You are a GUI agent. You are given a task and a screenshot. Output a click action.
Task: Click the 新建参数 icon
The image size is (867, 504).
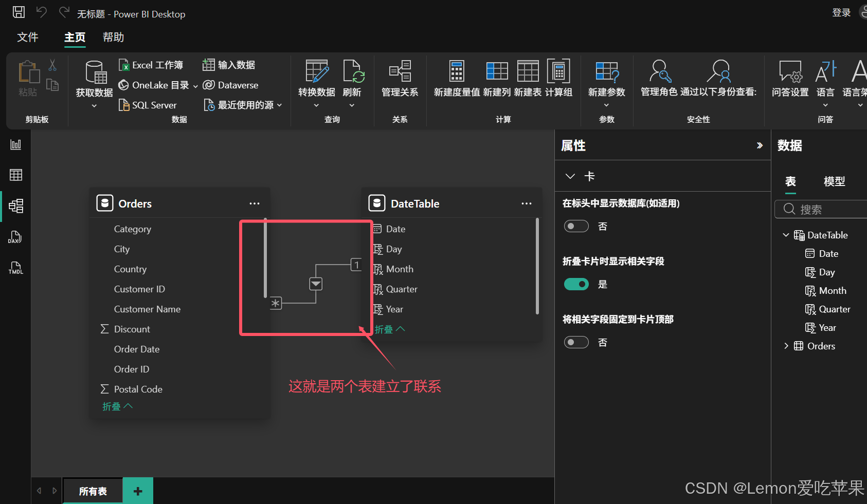pos(607,71)
